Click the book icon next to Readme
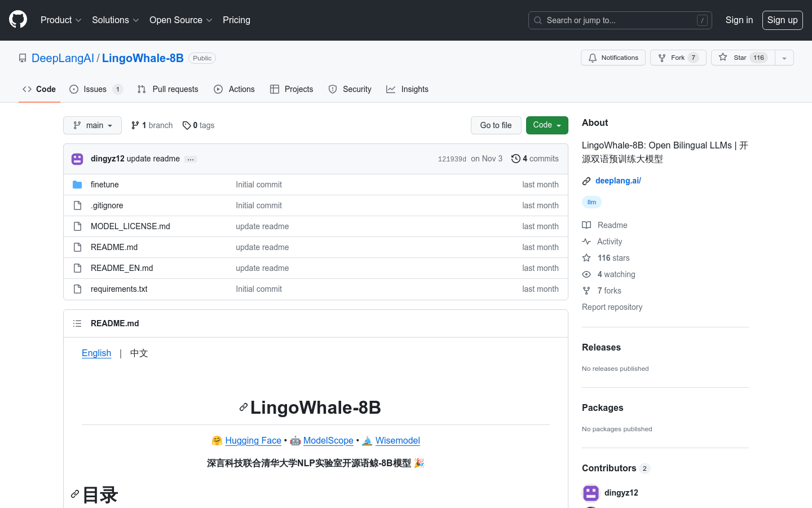 (586, 225)
